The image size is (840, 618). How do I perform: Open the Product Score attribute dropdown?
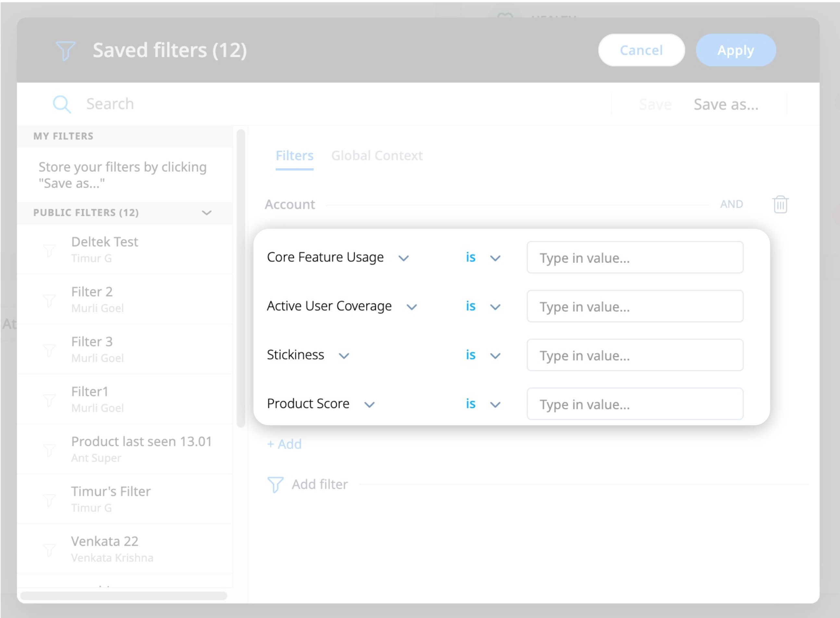[x=370, y=404]
